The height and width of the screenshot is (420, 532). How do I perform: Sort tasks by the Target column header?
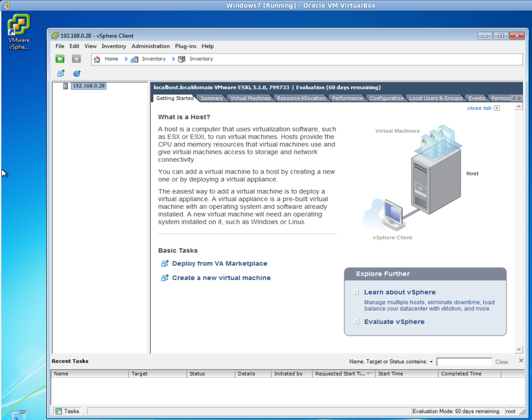(x=157, y=374)
